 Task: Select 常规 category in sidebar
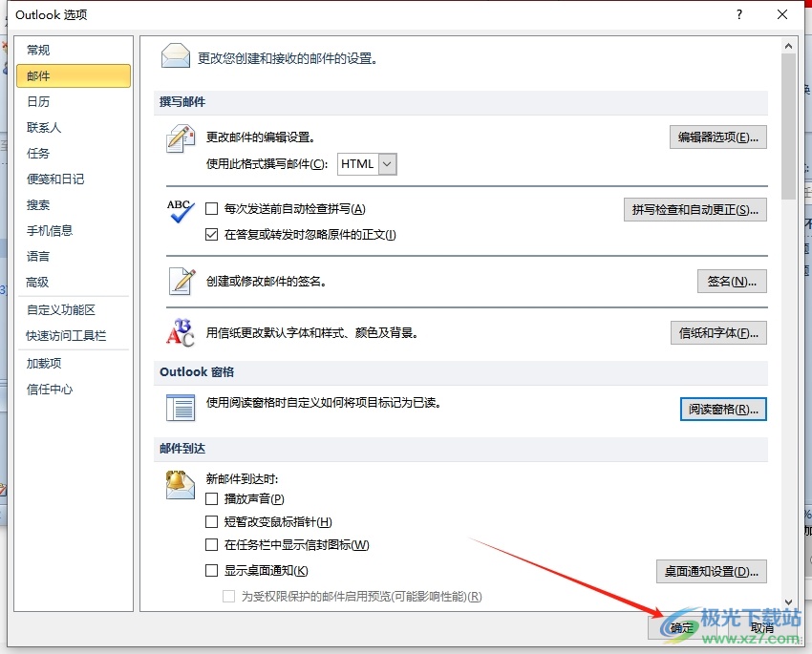click(74, 51)
